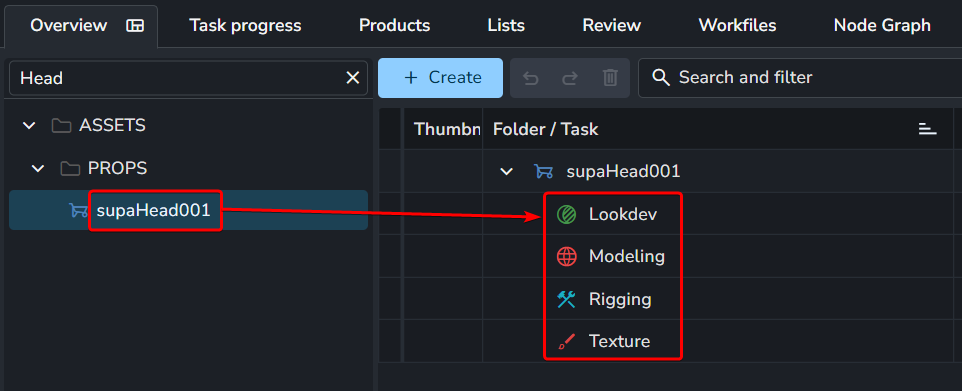Screen dimensions: 962x391
Task: Select the Texture task row
Action: click(718, 341)
